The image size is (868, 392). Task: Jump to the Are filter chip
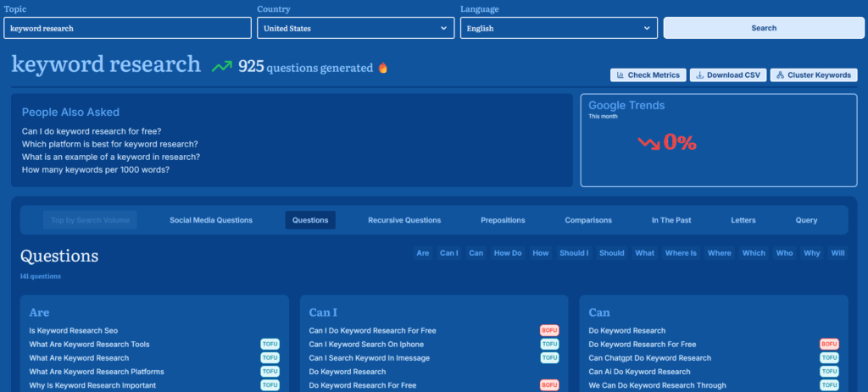point(423,253)
